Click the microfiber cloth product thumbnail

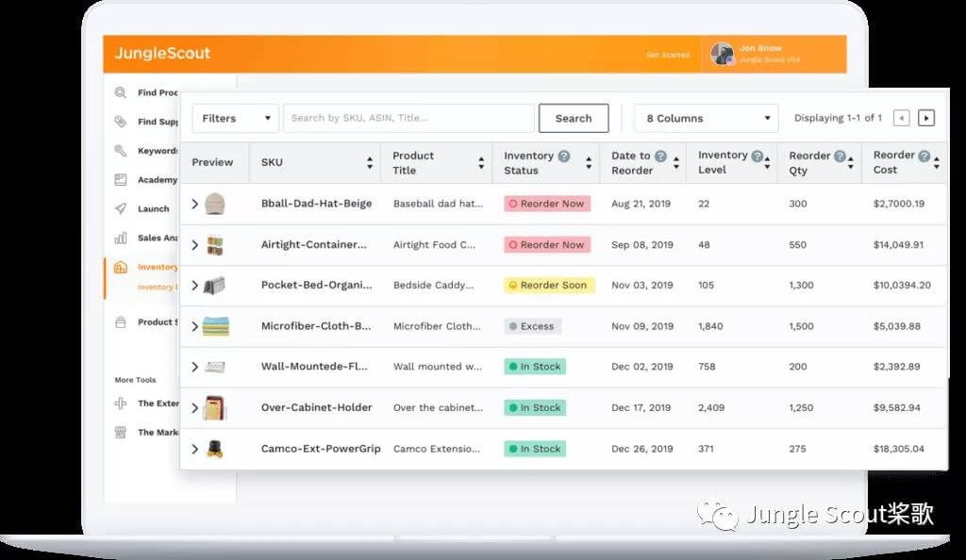[216, 326]
